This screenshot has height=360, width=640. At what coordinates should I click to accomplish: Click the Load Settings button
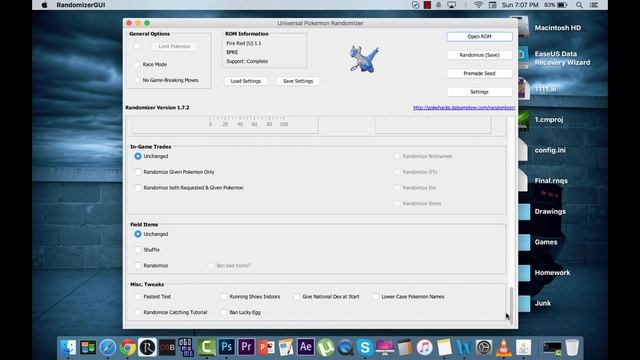click(246, 81)
